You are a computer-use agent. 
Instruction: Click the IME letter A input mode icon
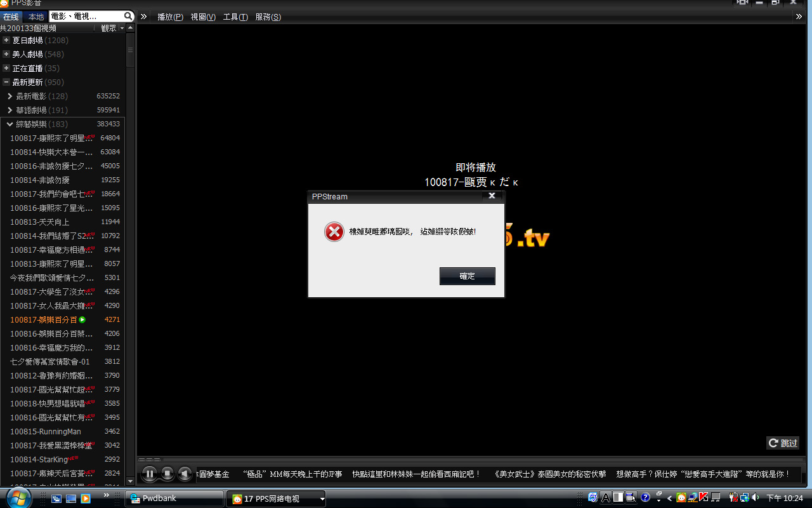pos(606,498)
